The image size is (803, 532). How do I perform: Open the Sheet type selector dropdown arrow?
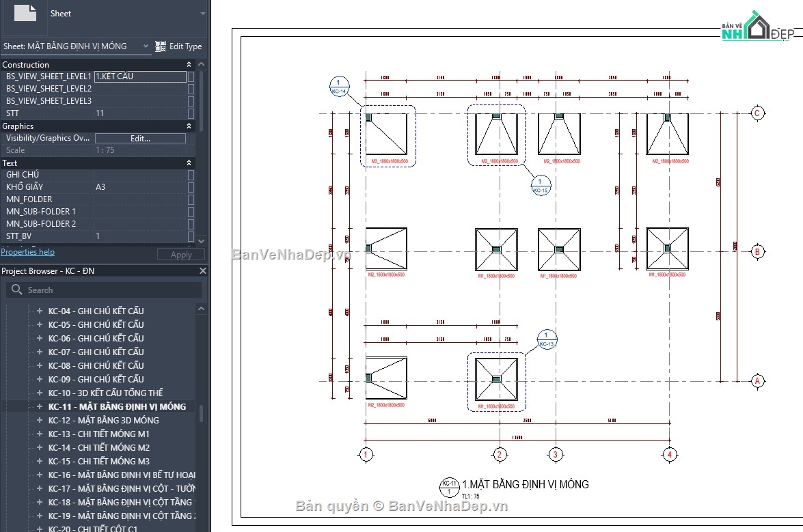(203, 13)
